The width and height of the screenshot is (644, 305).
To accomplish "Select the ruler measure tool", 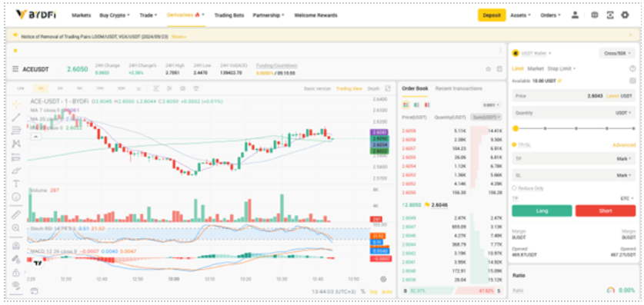I will coord(16,214).
